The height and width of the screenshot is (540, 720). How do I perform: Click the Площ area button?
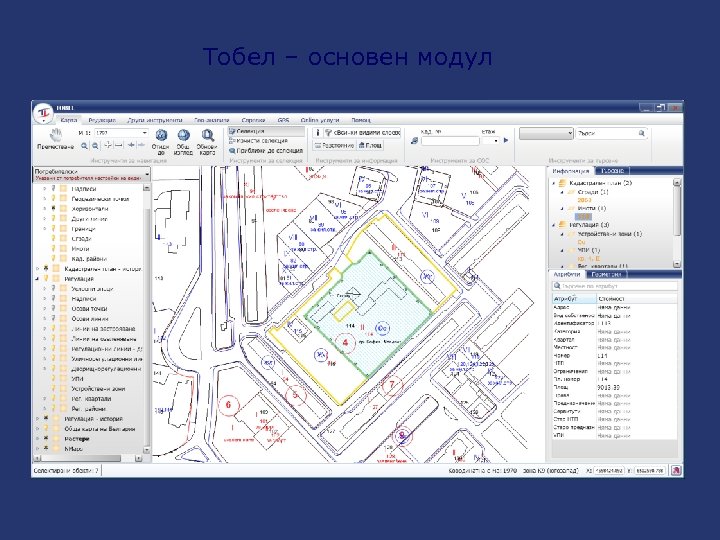pyautogui.click(x=370, y=145)
